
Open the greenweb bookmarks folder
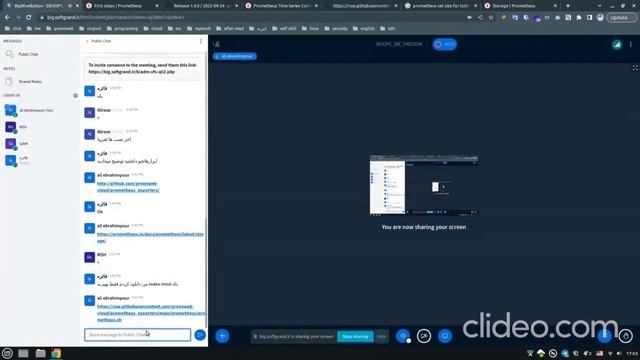coord(60,29)
